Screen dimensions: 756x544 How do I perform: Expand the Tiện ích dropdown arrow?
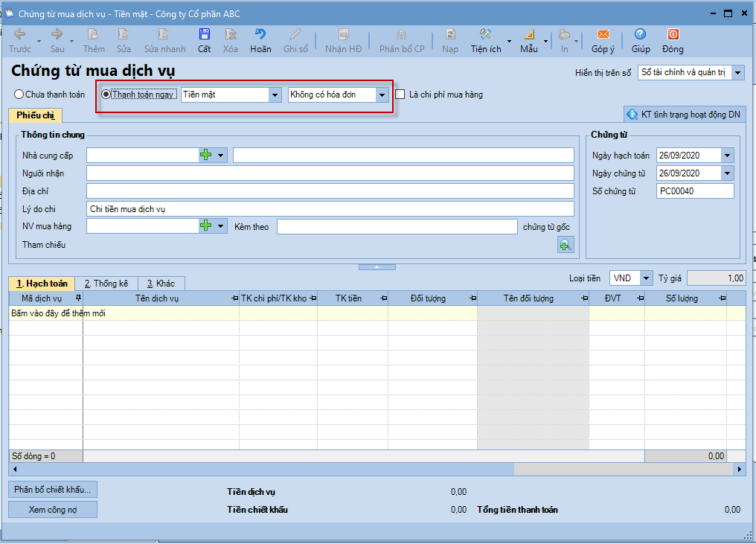(509, 42)
